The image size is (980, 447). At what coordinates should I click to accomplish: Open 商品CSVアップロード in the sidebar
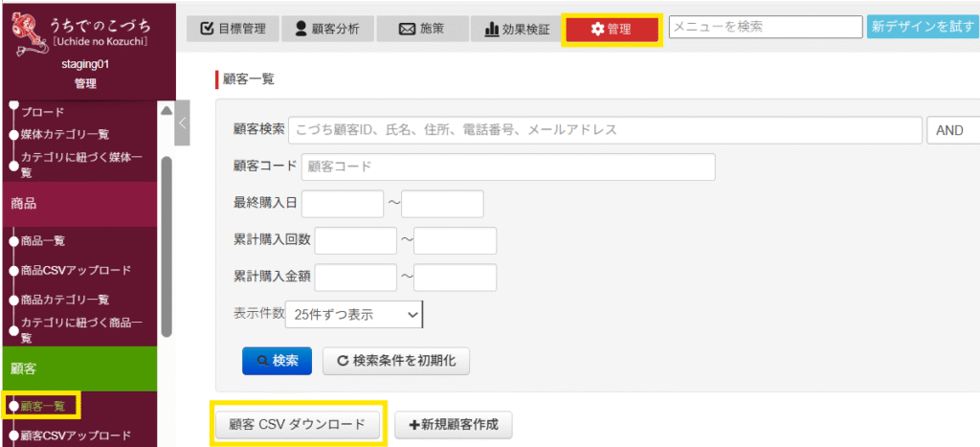(76, 271)
